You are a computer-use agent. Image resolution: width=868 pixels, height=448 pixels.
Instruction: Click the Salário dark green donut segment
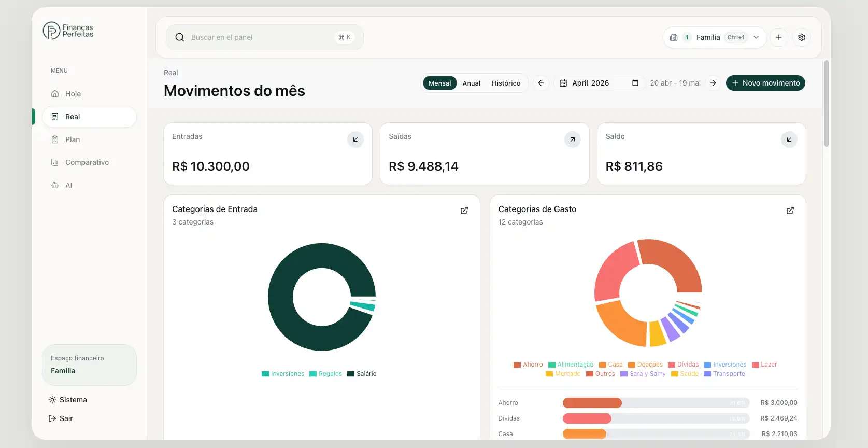click(281, 297)
